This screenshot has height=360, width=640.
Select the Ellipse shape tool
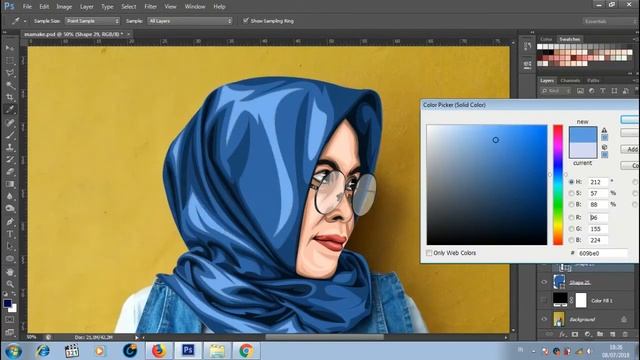[9, 259]
